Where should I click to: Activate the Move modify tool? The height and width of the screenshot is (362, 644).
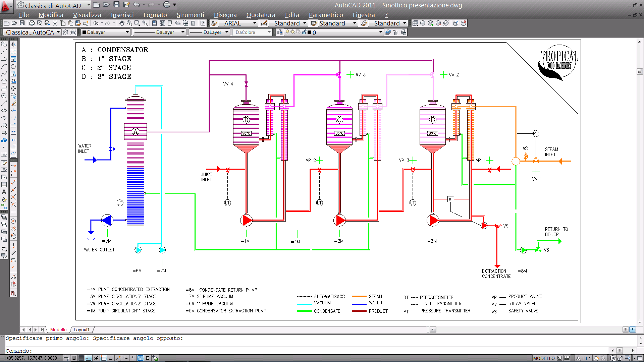click(13, 88)
